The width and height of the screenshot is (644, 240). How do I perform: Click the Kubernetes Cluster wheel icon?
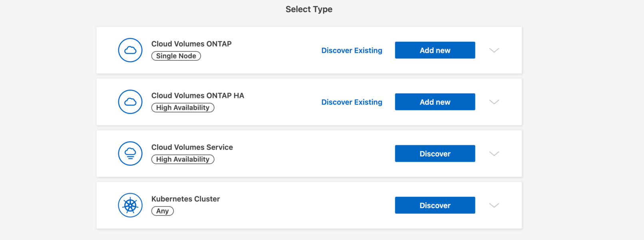click(130, 205)
